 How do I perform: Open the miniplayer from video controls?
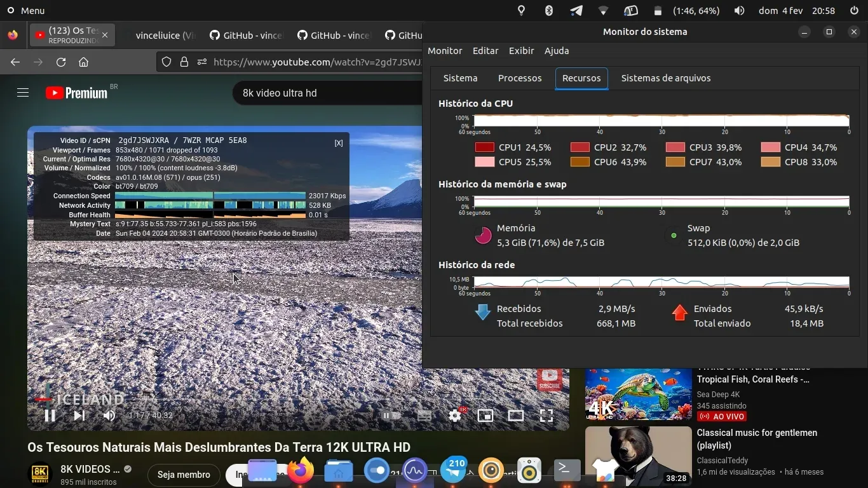(x=485, y=416)
